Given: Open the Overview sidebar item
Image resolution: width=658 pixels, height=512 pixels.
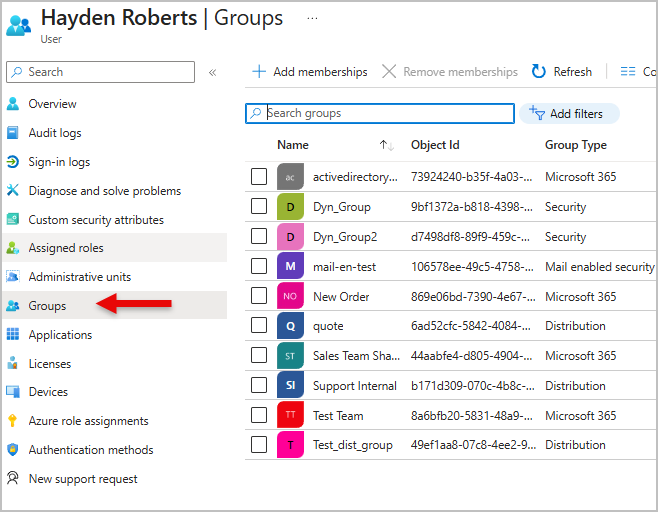Looking at the screenshot, I should click(52, 104).
